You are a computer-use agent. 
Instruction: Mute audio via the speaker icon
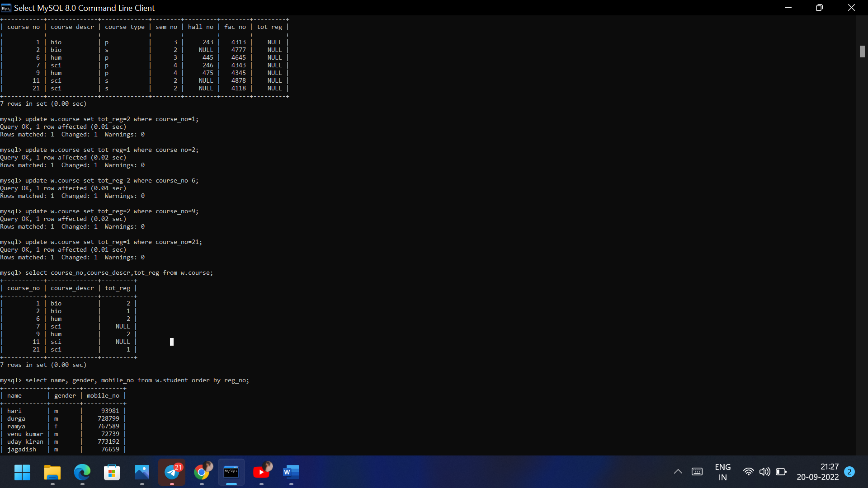click(x=765, y=472)
